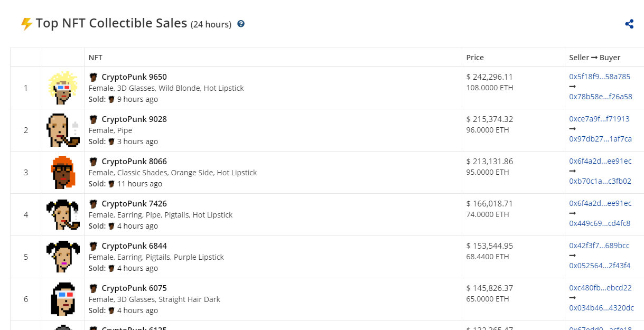Open CryptoPunk 9650 blonde avatar thumbnail
Image resolution: width=644 pixels, height=330 pixels.
63,88
